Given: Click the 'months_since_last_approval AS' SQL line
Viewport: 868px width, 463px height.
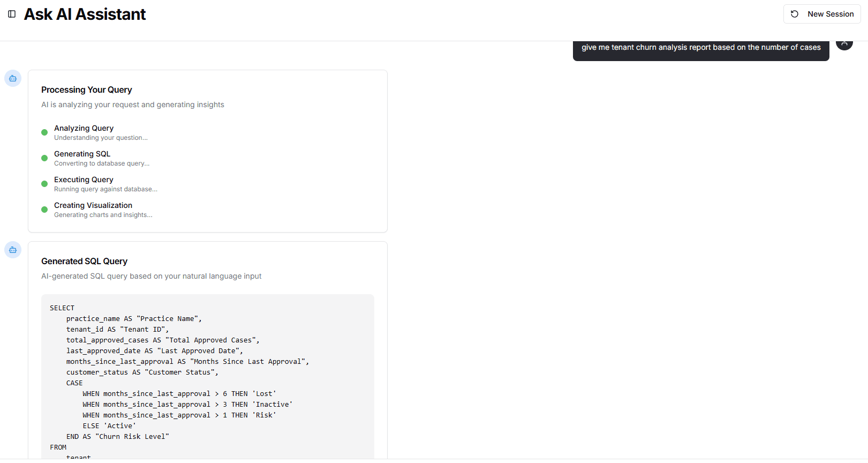Looking at the screenshot, I should click(x=187, y=362).
